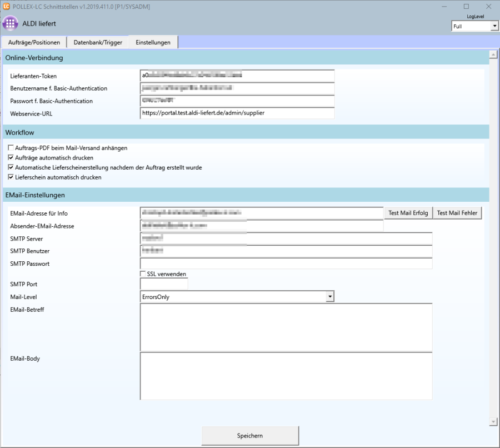The image size is (500, 448).
Task: Click the POLLEX-LC title bar app icon
Action: [x=6, y=6]
